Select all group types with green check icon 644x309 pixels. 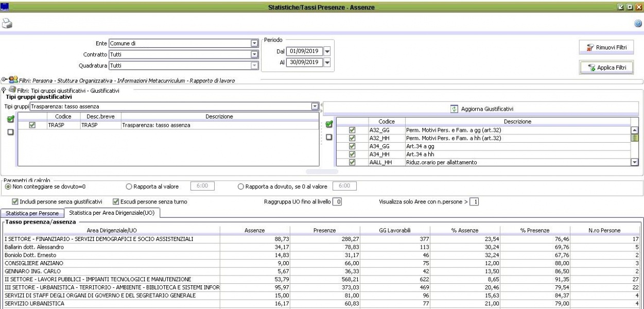point(10,119)
